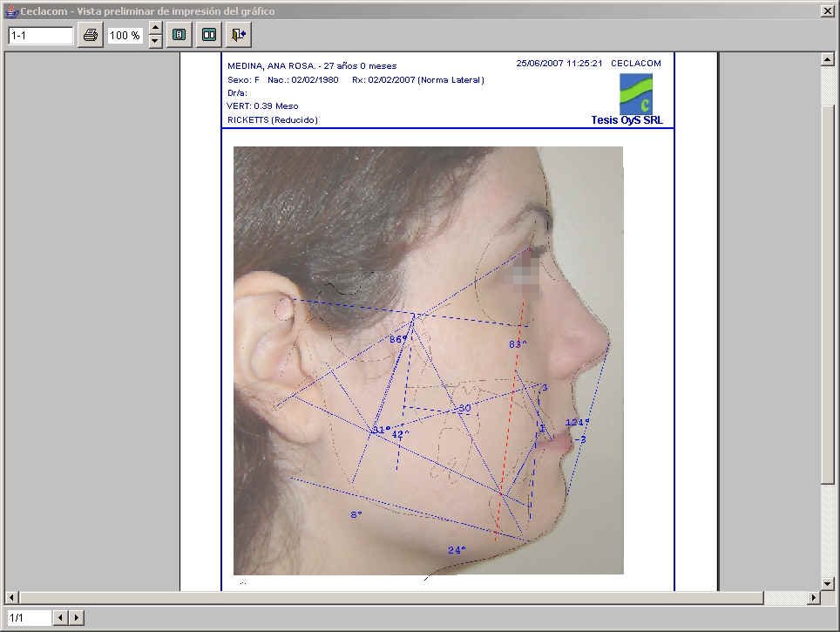840x632 pixels.
Task: Click the Java icon in title bar
Action: coord(11,10)
